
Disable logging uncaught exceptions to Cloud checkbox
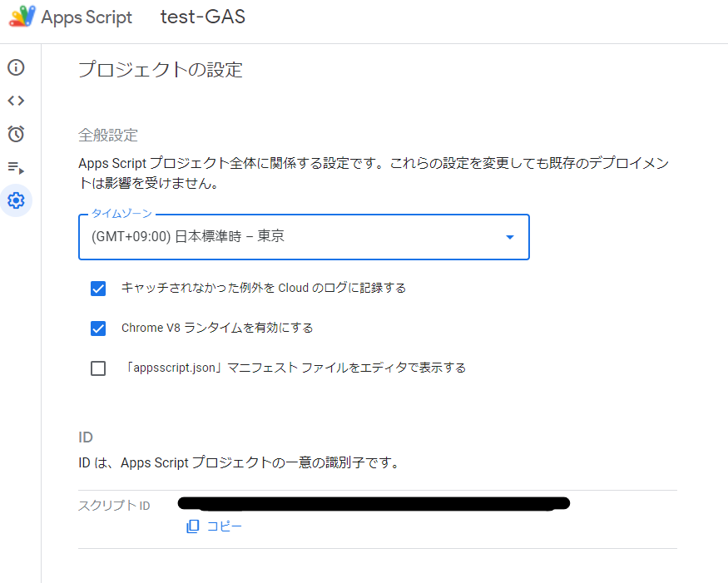click(98, 289)
